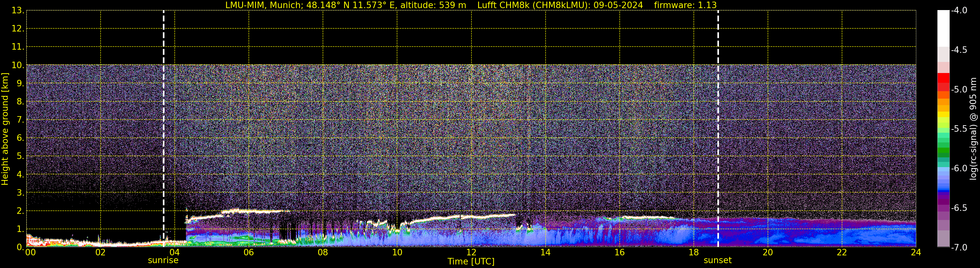This screenshot has width=980, height=268.
Task: Click the time axis tick "00"
Action: (x=31, y=252)
